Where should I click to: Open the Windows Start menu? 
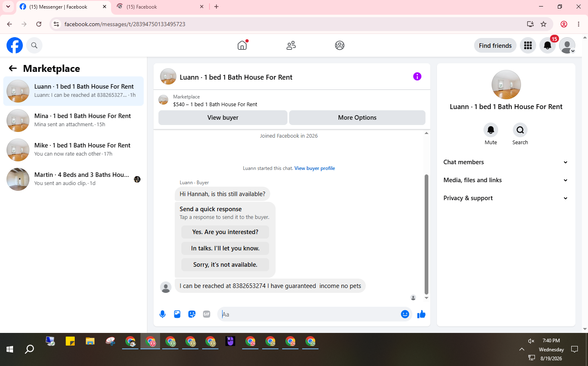(10, 349)
